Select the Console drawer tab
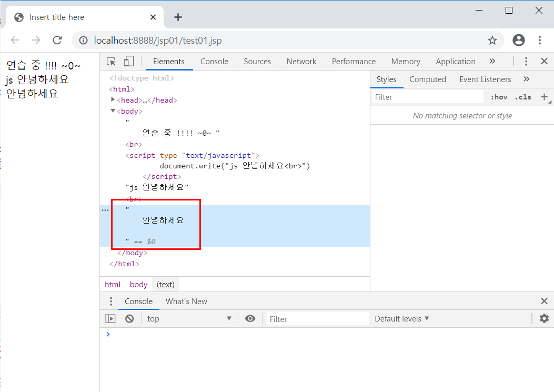 pos(138,301)
